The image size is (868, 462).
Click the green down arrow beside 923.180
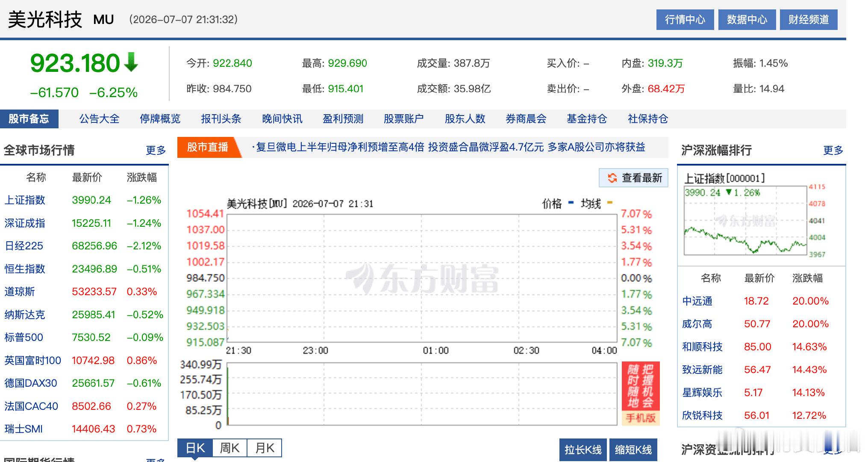[131, 62]
